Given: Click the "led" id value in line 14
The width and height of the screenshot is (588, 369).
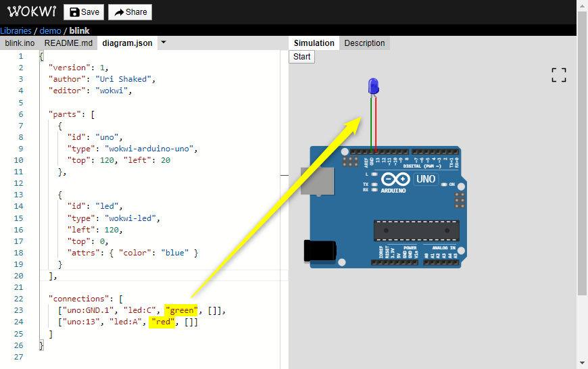Looking at the screenshot, I should pyautogui.click(x=107, y=206).
